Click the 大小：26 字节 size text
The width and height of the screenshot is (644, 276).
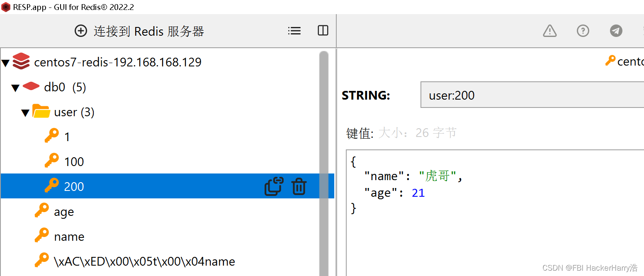[x=418, y=133]
